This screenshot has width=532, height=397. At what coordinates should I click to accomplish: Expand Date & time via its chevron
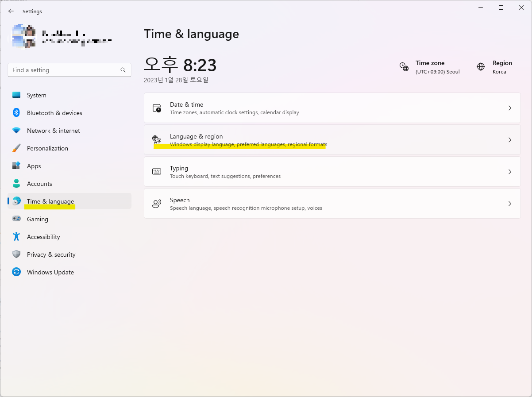510,108
